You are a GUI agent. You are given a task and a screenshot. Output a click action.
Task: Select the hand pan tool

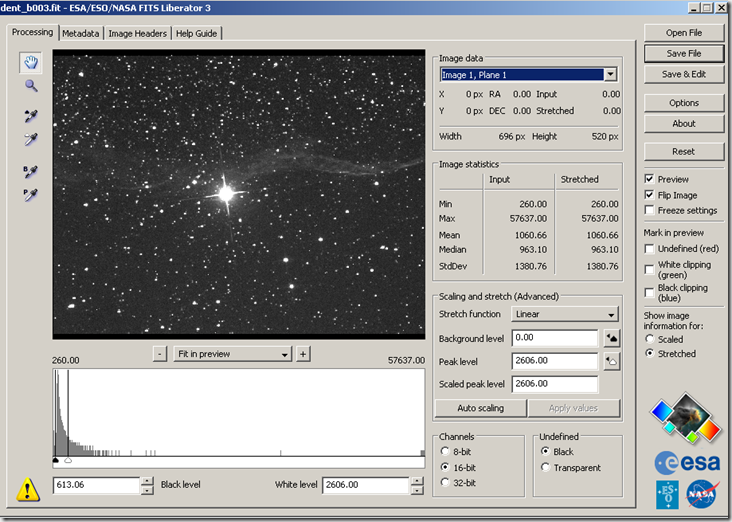[31, 63]
